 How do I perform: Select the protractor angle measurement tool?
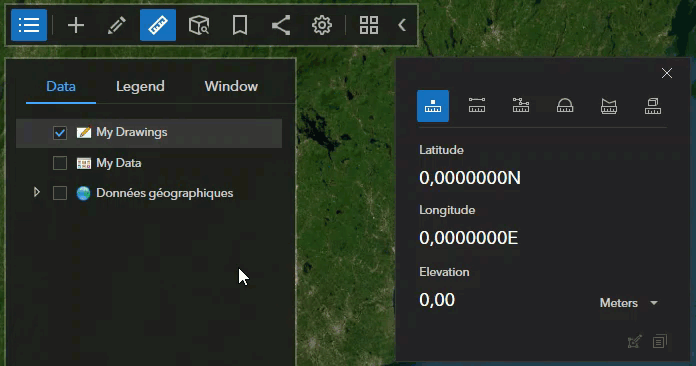[x=565, y=106]
